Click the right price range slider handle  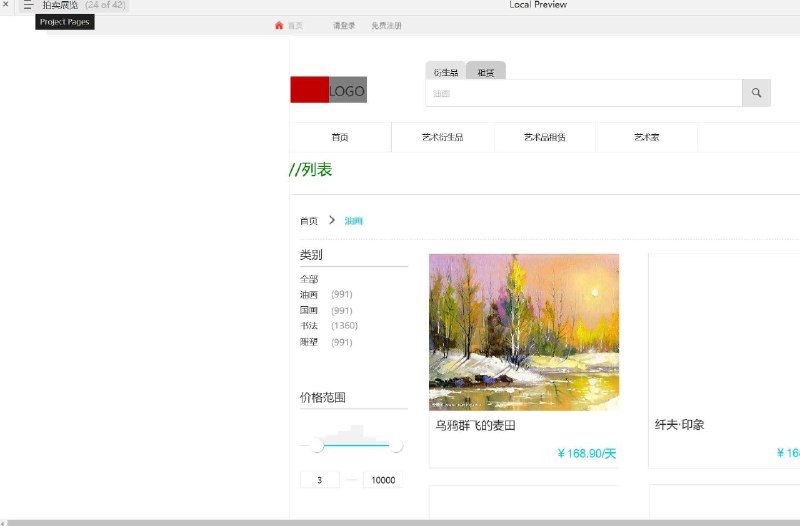(396, 445)
